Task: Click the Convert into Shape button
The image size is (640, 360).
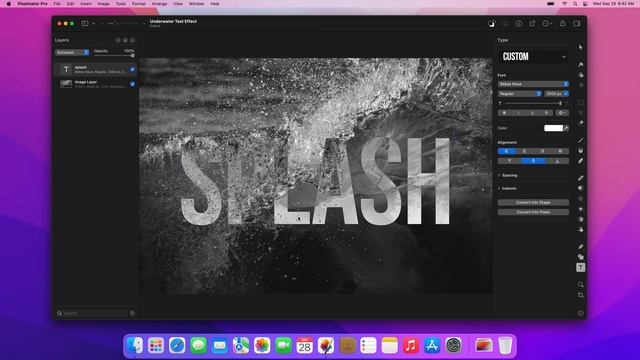Action: point(533,202)
